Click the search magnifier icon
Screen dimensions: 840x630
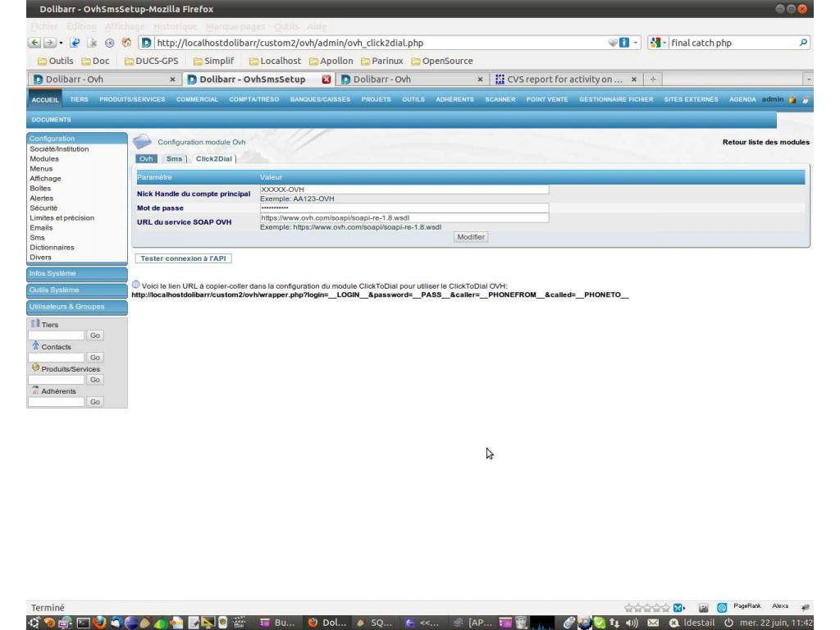(x=803, y=43)
